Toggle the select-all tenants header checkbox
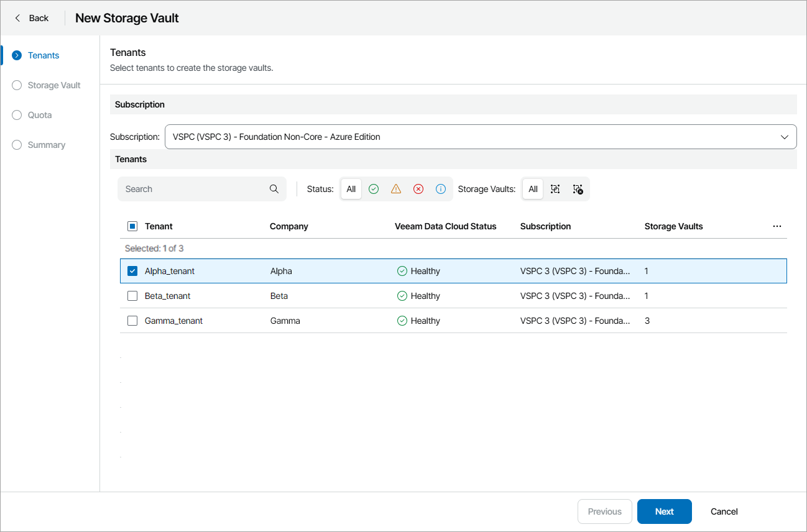This screenshot has height=532, width=807. point(132,226)
